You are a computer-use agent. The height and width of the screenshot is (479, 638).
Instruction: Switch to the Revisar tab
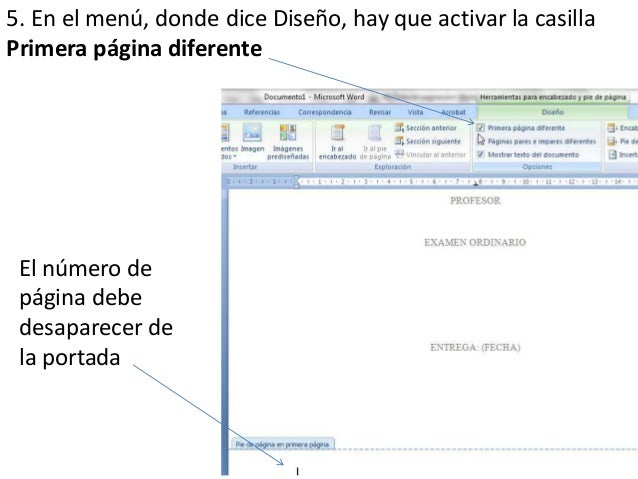point(380,112)
